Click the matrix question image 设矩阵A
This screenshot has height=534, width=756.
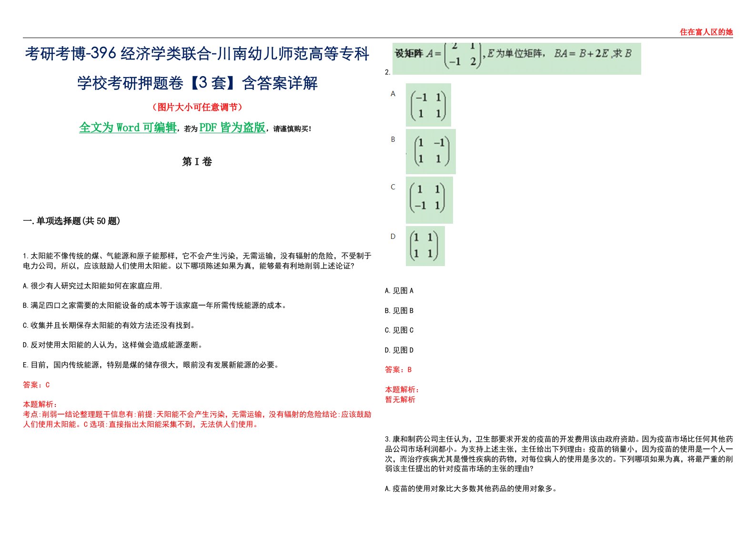point(517,59)
